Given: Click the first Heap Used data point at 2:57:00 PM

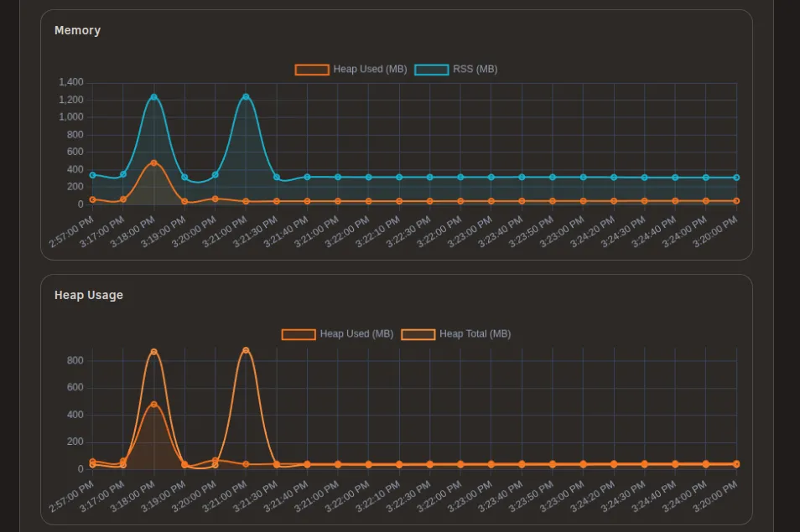Looking at the screenshot, I should tap(91, 200).
